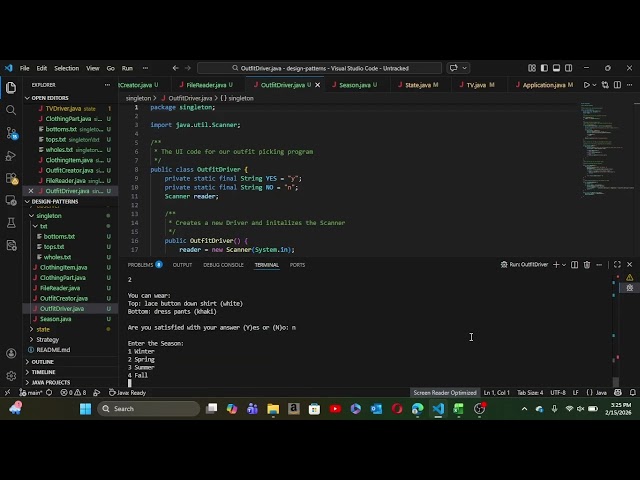The image size is (640, 480).
Task: Close the terminal panel
Action: pos(629,265)
